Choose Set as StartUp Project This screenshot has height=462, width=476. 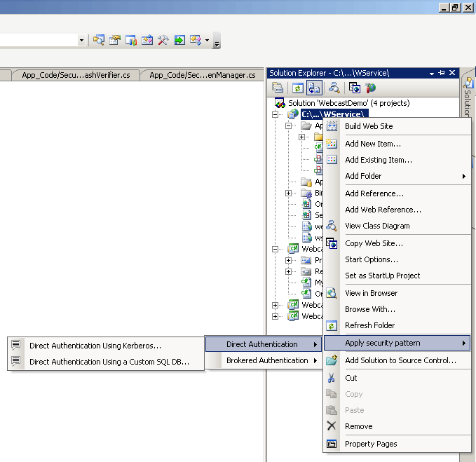pyautogui.click(x=397, y=276)
